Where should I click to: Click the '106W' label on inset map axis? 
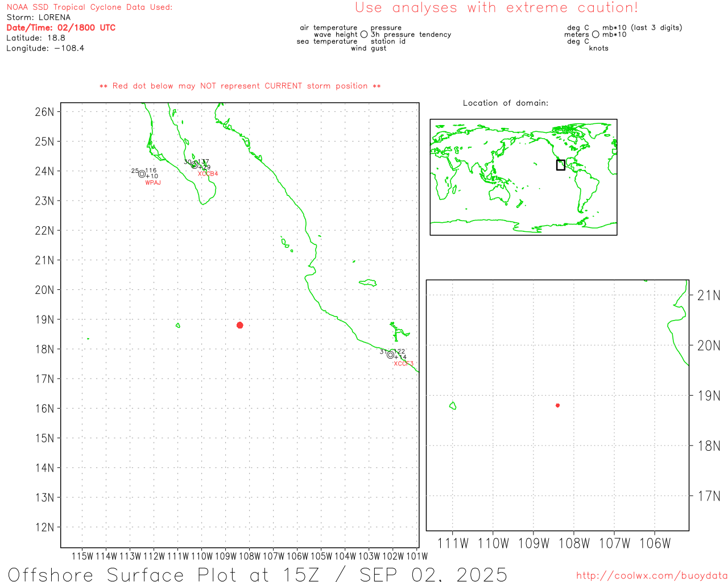(x=655, y=543)
